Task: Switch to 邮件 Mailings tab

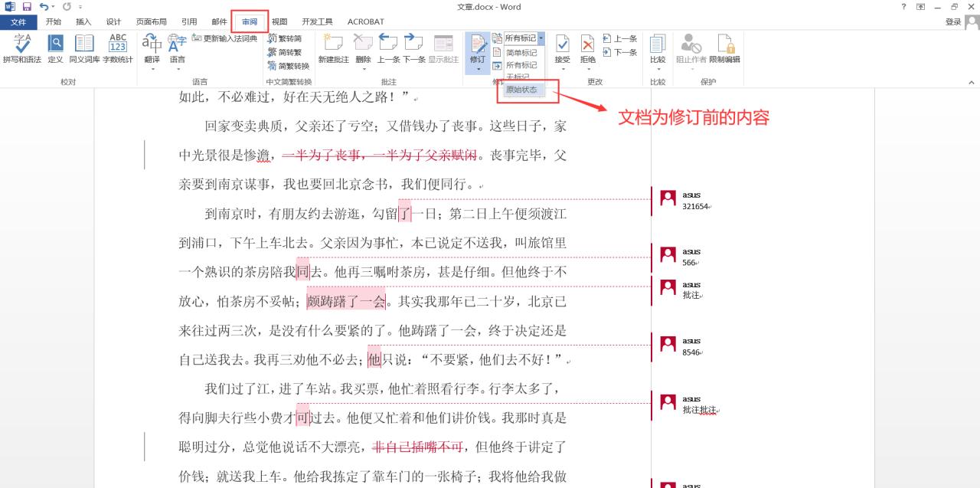Action: pyautogui.click(x=219, y=21)
